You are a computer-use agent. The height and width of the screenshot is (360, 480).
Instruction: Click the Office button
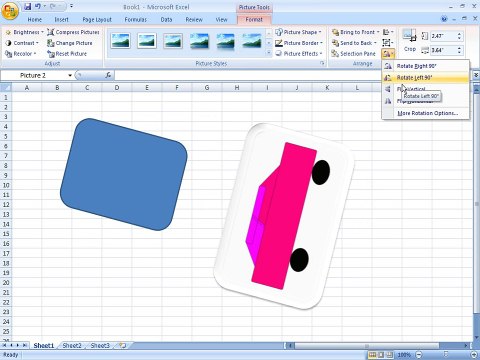10,11
